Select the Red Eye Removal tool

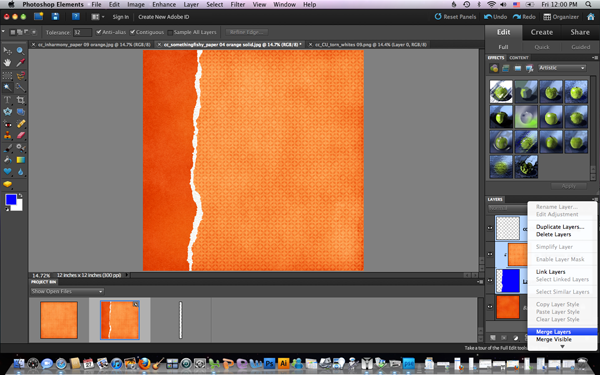[x=7, y=124]
